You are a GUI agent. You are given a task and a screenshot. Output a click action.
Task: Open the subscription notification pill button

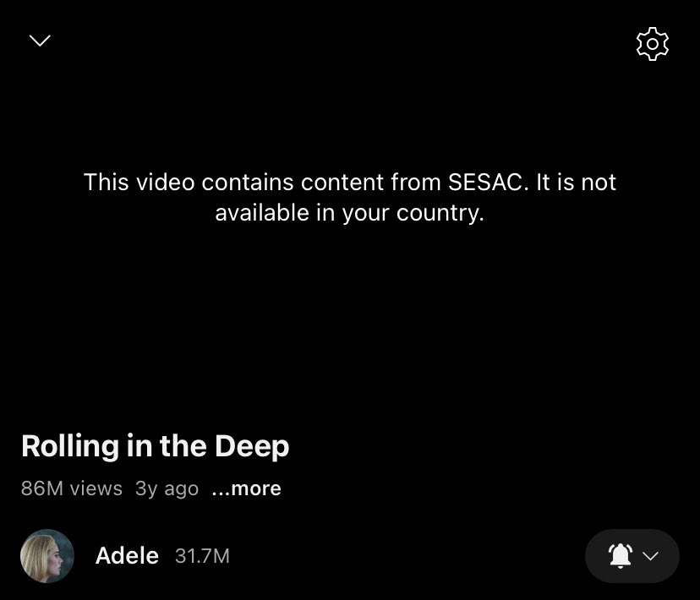(632, 556)
